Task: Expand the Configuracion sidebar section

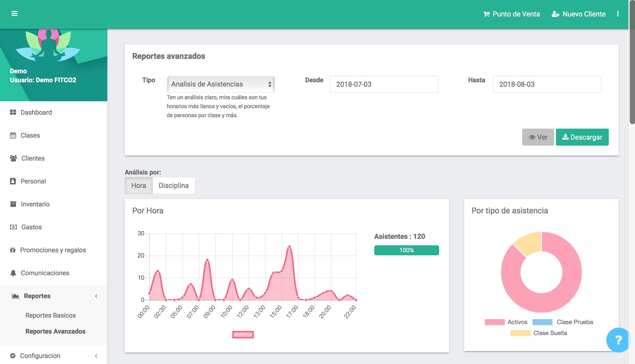Action: tap(53, 355)
